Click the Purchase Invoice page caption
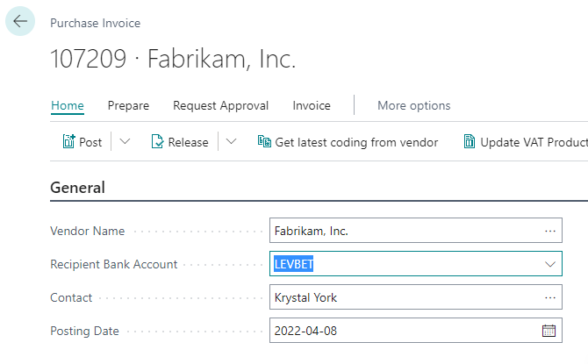 [96, 23]
